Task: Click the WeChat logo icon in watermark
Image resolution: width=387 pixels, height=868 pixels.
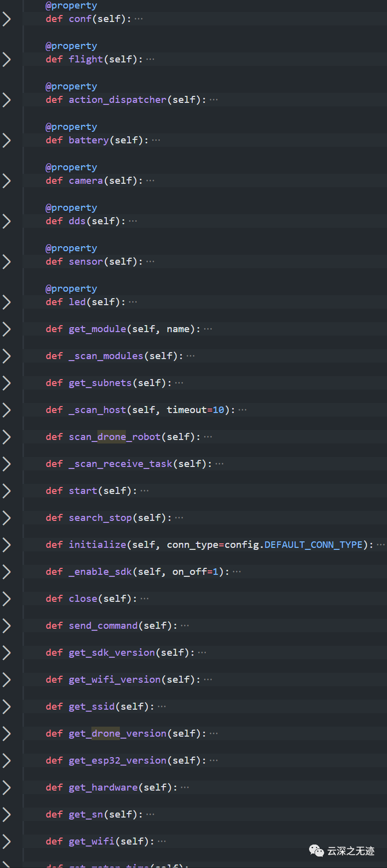Action: [x=316, y=851]
